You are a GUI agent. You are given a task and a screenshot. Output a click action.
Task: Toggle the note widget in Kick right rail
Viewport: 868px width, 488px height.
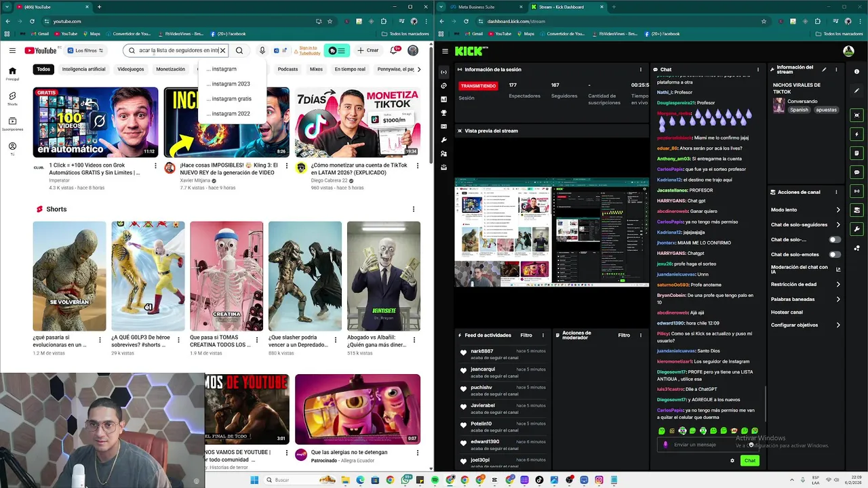(857, 153)
